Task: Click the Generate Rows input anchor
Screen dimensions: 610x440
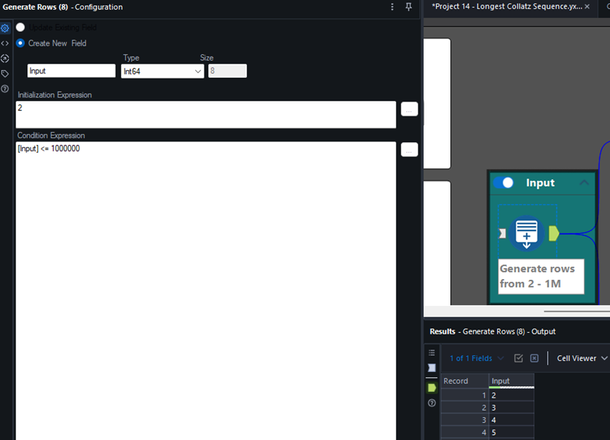Action: coord(503,233)
